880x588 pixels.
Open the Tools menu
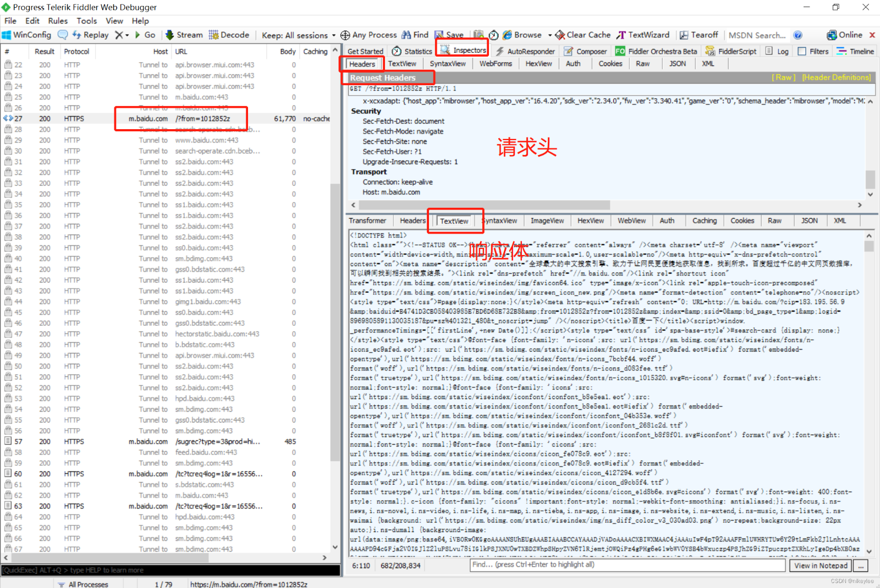click(87, 21)
